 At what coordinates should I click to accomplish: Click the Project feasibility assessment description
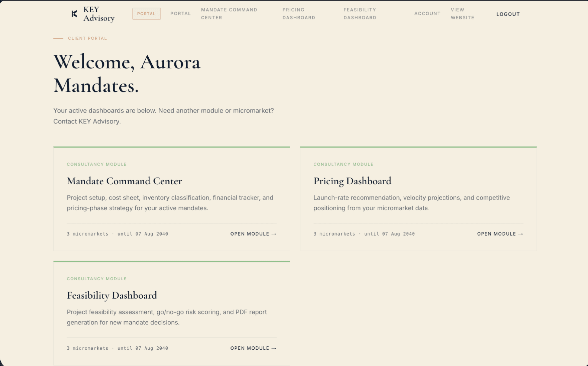[x=167, y=317]
